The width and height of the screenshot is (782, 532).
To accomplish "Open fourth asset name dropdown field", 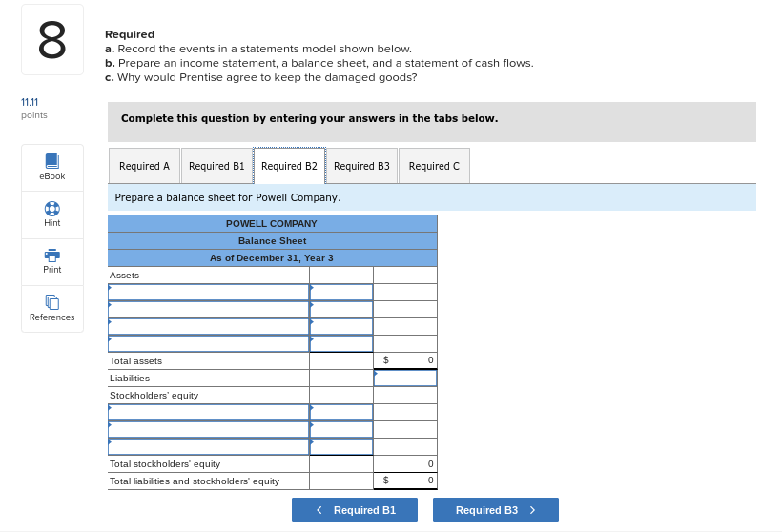I will point(209,343).
